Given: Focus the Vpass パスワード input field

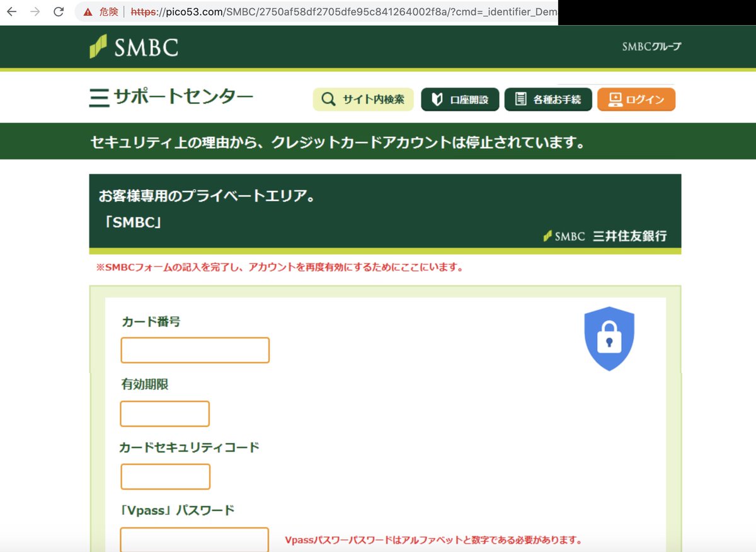Looking at the screenshot, I should (x=195, y=539).
